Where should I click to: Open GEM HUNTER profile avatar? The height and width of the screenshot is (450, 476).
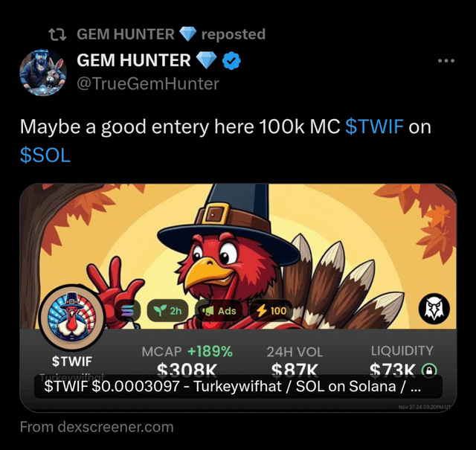coord(43,73)
